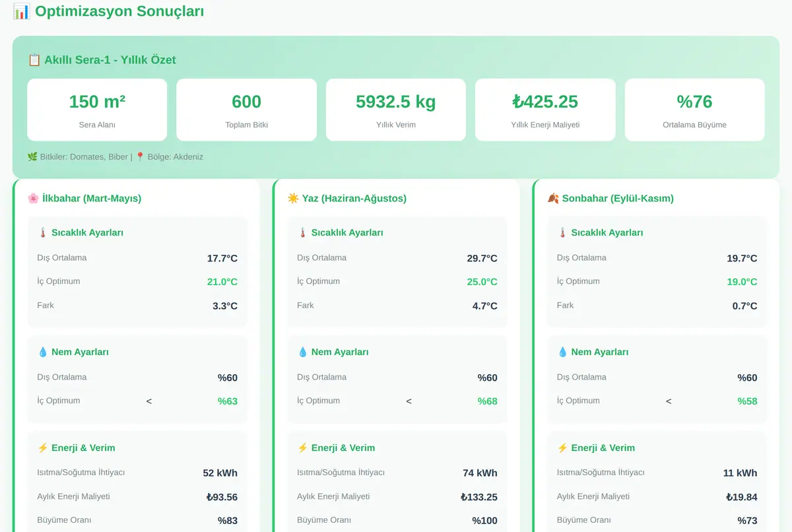Click the %60 humidity value in Sonbahar

pos(747,378)
